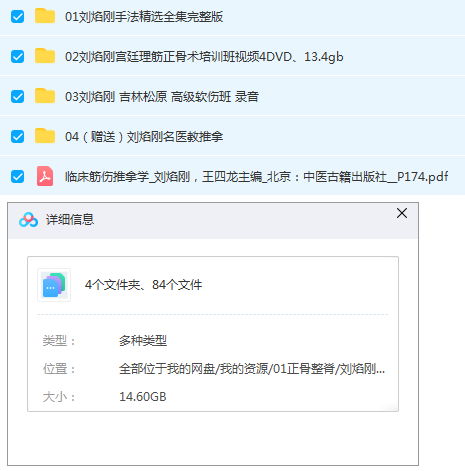The image size is (465, 471).
Task: Uncheck the 01刘焰刚手法精选全集完整版 checkbox
Action: point(17,16)
